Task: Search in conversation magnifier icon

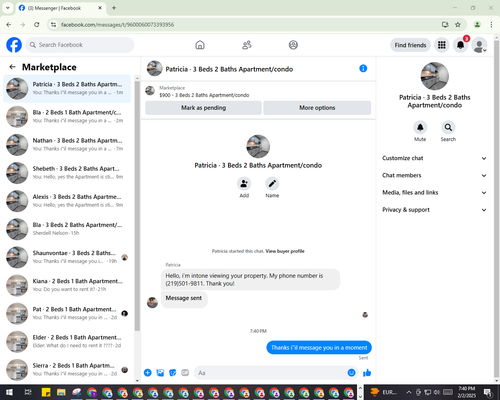Action: tap(448, 127)
